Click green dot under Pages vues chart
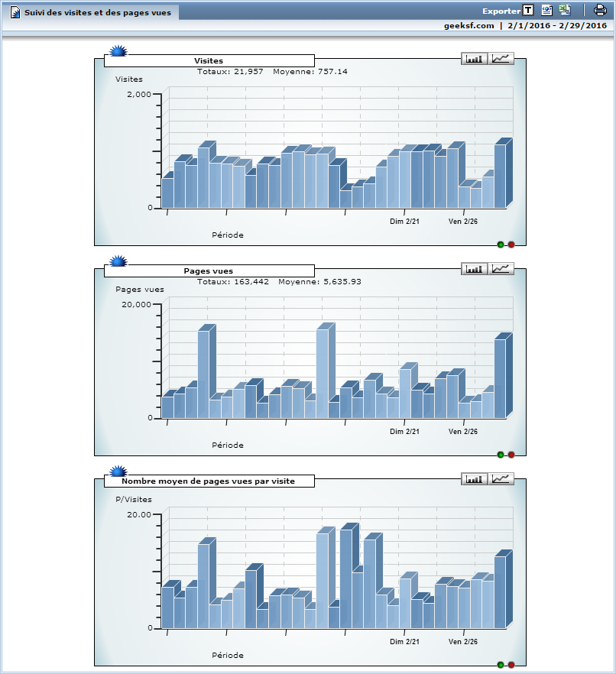 501,455
